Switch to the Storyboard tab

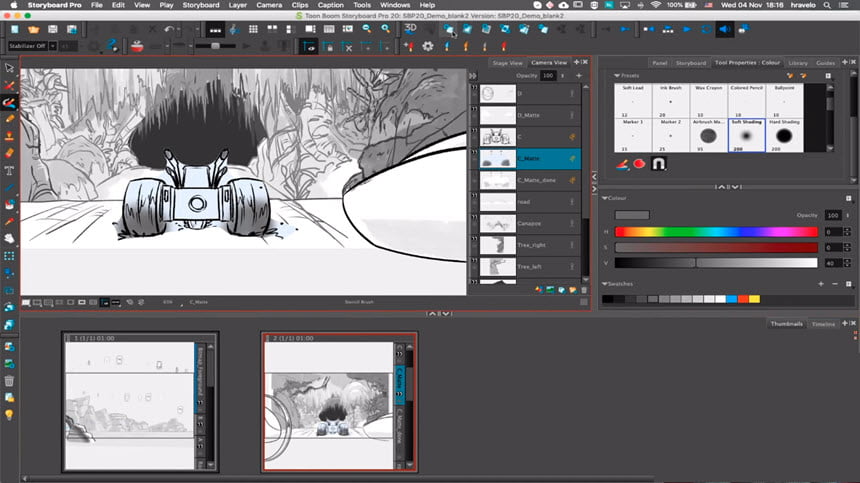pyautogui.click(x=691, y=63)
